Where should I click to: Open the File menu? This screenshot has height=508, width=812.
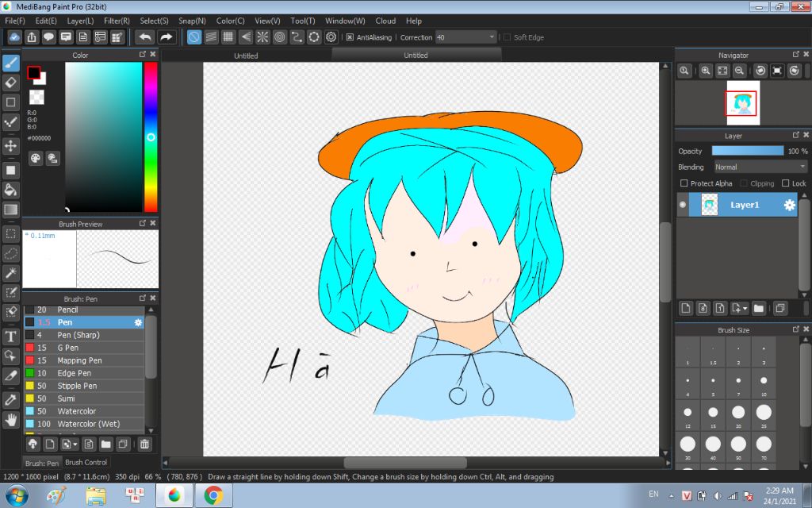[x=15, y=21]
